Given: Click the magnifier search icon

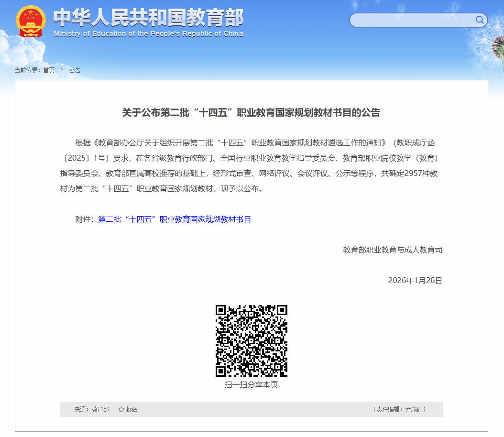Looking at the screenshot, I should [x=480, y=20].
